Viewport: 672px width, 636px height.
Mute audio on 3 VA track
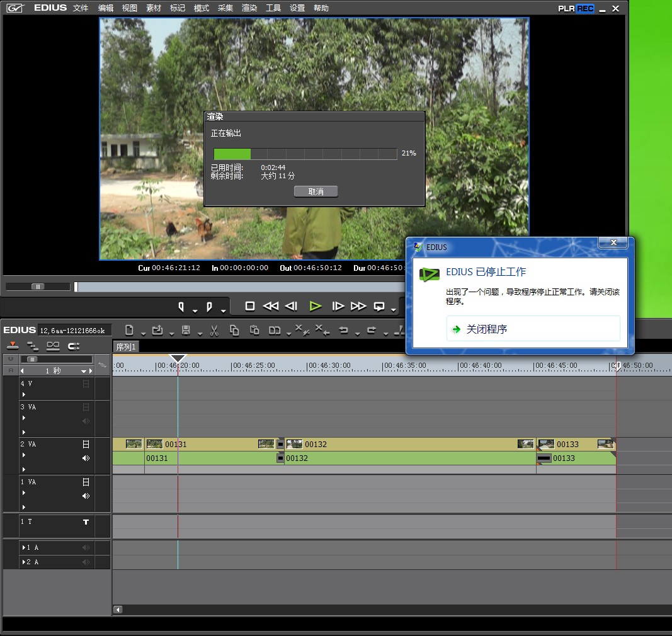[x=86, y=421]
